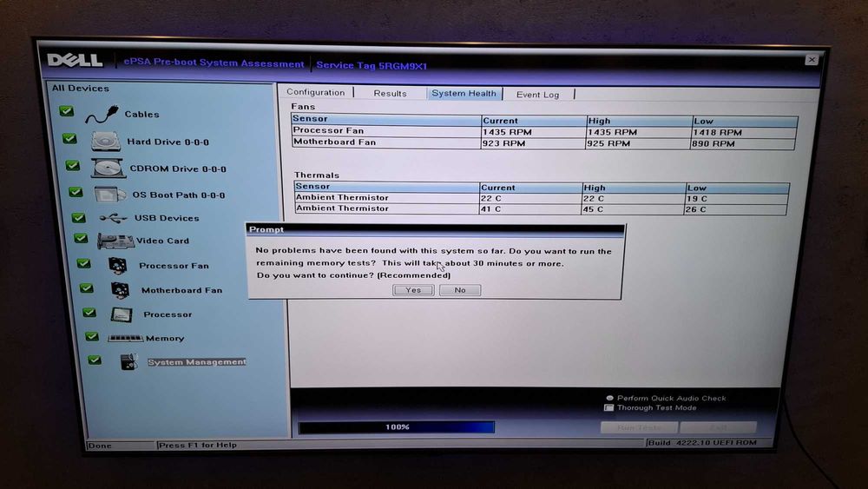Click the Done status text

(x=100, y=446)
